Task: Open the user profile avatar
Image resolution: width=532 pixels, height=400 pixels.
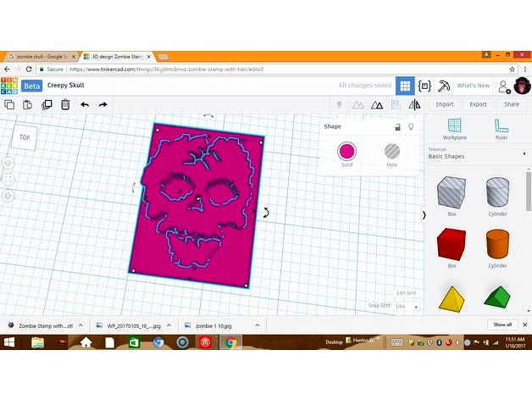Action: [x=522, y=86]
